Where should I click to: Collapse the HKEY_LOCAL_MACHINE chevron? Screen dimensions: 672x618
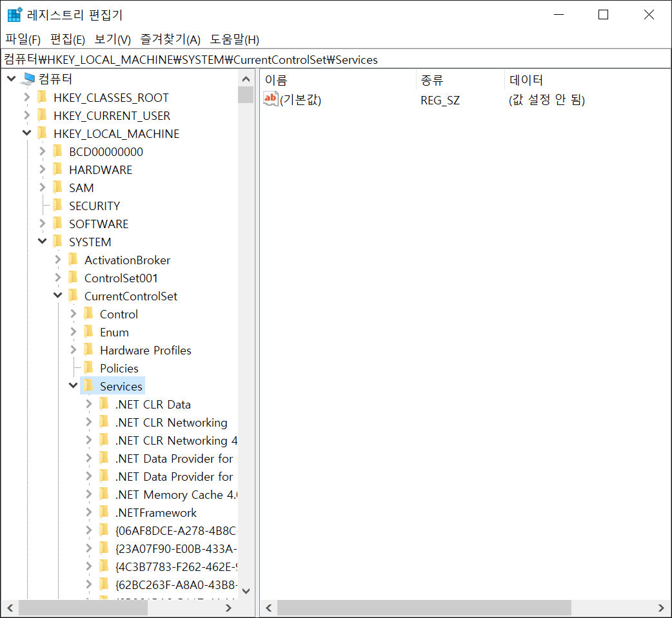pos(27,133)
